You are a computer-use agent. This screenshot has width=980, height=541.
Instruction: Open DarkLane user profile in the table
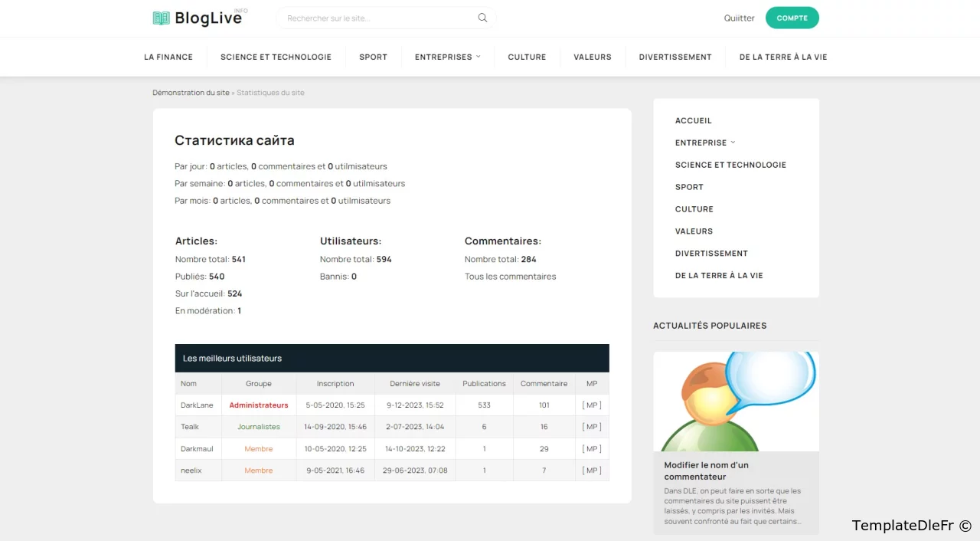(x=197, y=405)
